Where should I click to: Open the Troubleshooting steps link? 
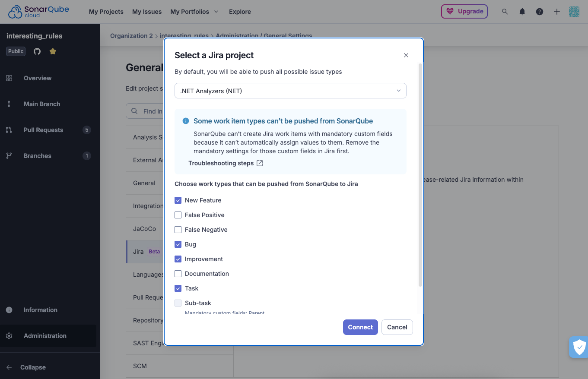pyautogui.click(x=222, y=163)
